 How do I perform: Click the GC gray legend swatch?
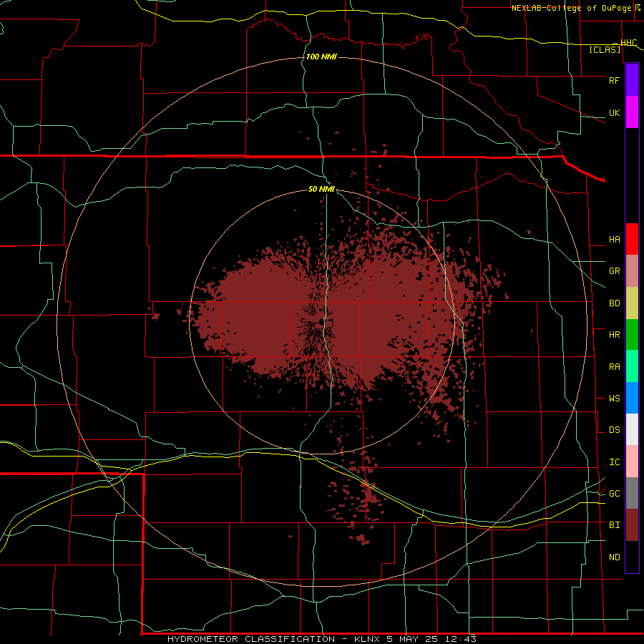pyautogui.click(x=632, y=493)
